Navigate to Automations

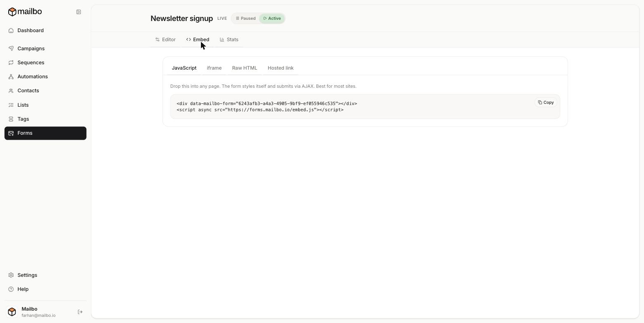coord(45,77)
